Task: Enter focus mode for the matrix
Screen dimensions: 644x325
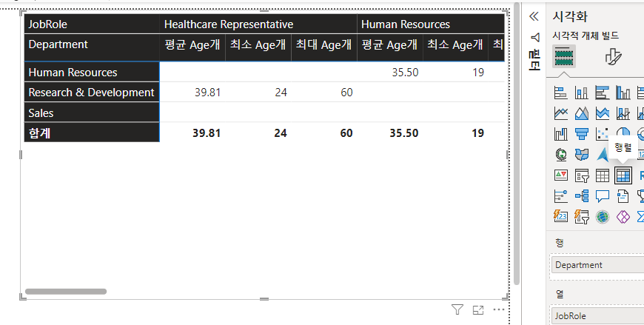Action: (478, 309)
